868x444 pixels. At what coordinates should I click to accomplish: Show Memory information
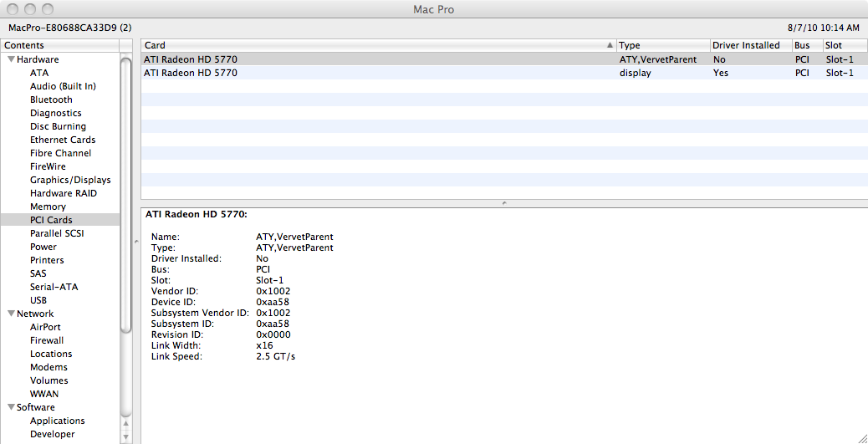49,207
